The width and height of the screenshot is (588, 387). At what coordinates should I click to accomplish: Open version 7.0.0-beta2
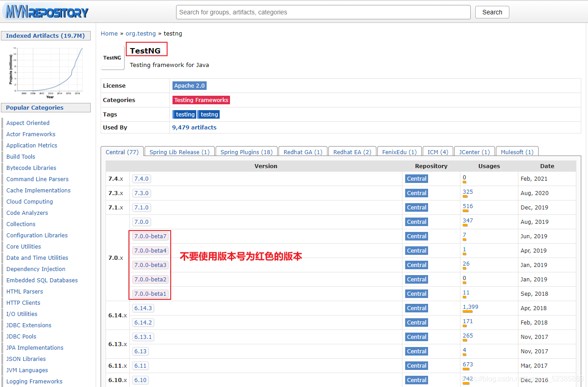(x=150, y=279)
